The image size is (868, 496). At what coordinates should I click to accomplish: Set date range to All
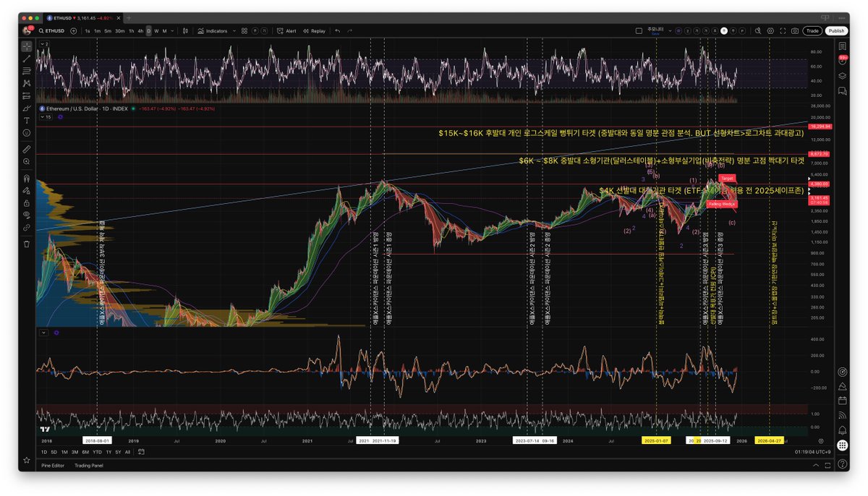pos(128,451)
